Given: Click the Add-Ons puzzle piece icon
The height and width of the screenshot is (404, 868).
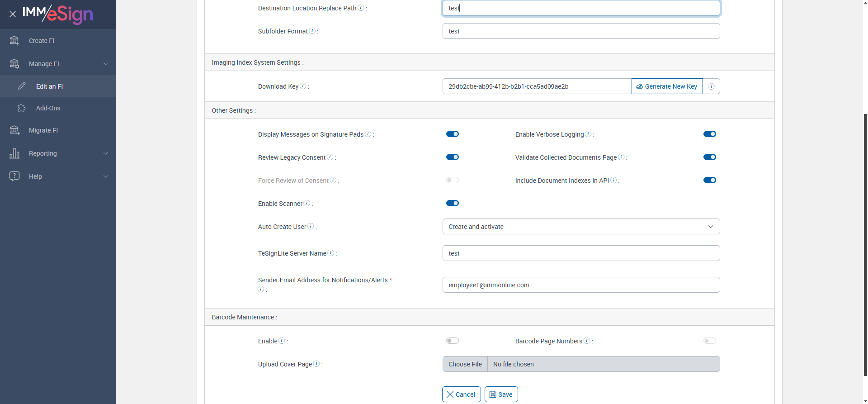Looking at the screenshot, I should [x=22, y=108].
